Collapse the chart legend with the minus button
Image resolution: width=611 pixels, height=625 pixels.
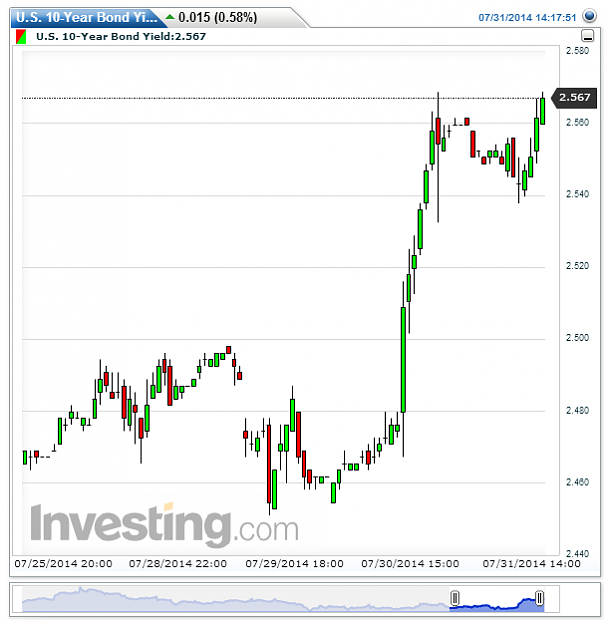tap(587, 36)
